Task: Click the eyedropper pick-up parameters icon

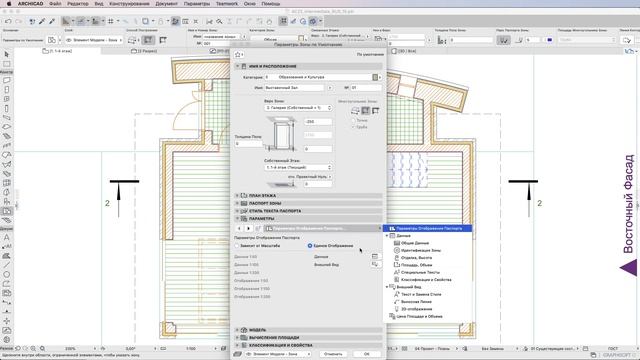Action: 42,21
